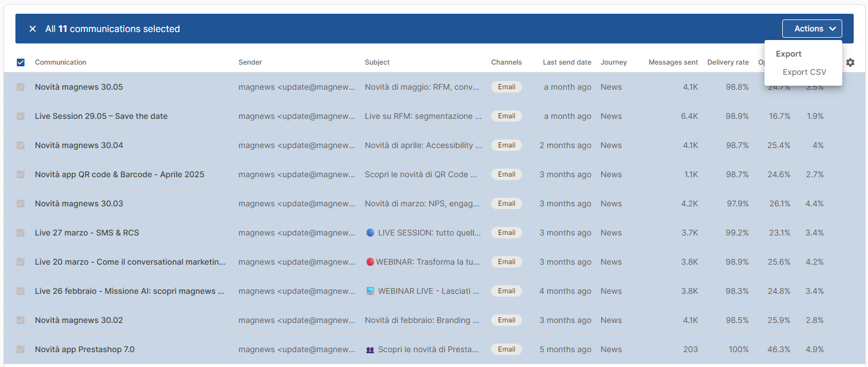This screenshot has width=868, height=367.
Task: Click Email badge in Novità app QR code row
Action: click(507, 174)
